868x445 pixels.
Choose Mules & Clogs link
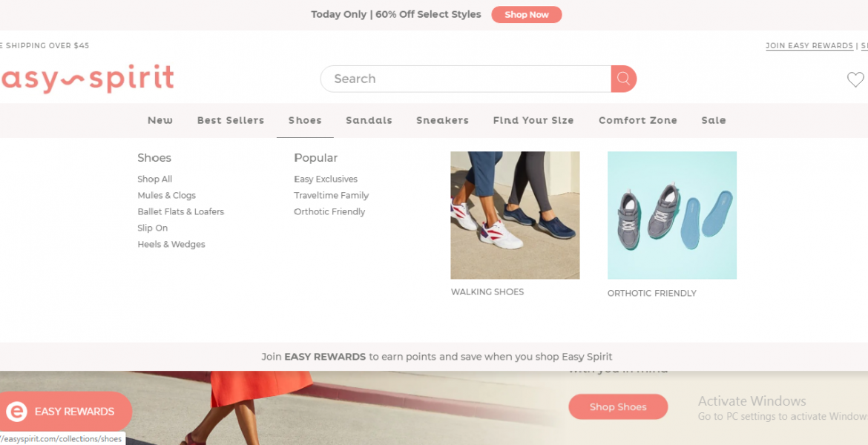pos(166,196)
